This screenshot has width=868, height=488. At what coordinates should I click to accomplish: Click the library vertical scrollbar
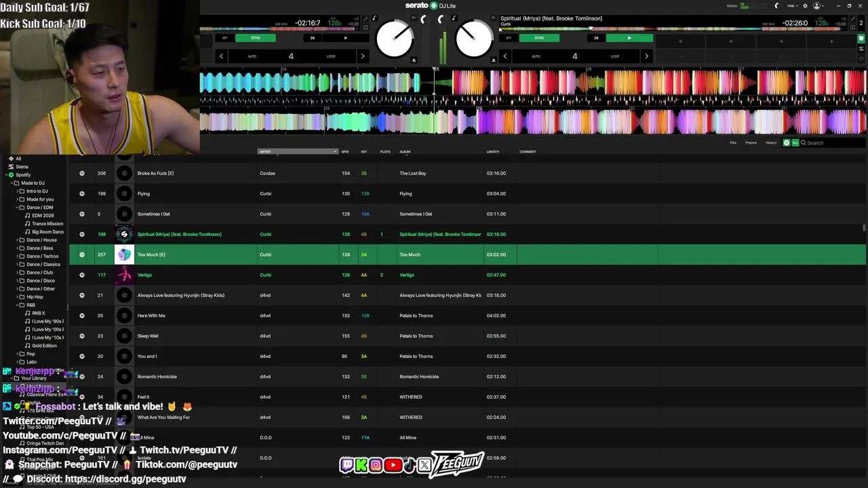(863, 228)
